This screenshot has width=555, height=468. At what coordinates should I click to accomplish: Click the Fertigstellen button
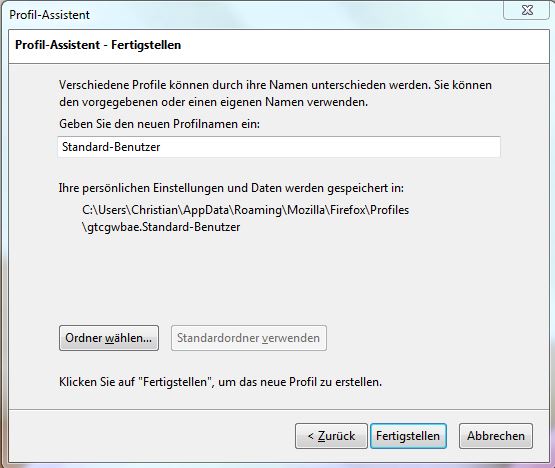408,436
